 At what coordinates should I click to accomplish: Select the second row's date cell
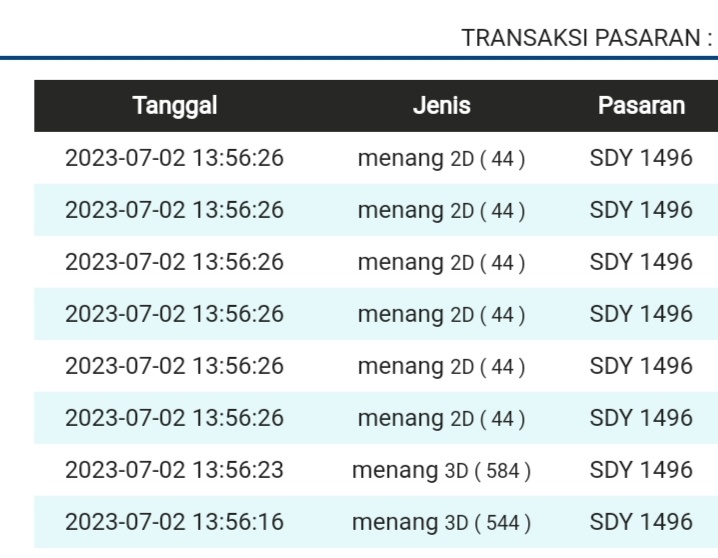point(175,210)
